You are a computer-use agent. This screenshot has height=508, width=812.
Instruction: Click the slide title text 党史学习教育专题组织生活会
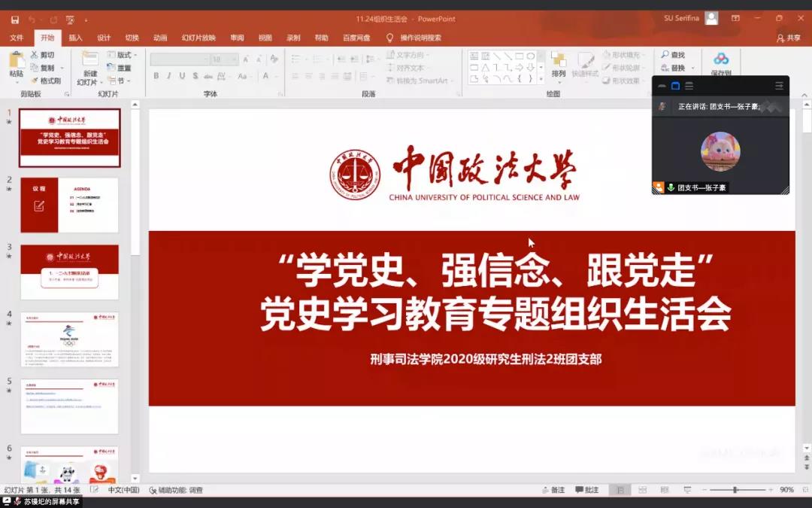tap(495, 314)
